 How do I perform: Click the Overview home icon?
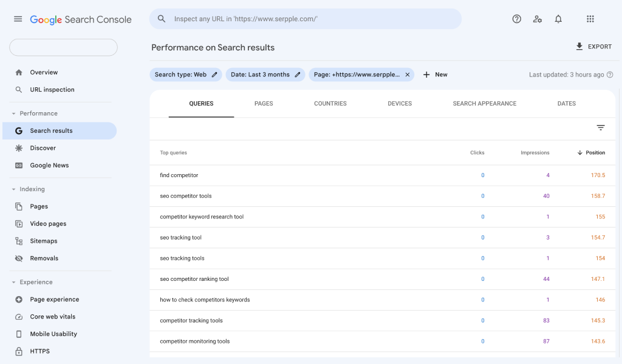tap(19, 72)
